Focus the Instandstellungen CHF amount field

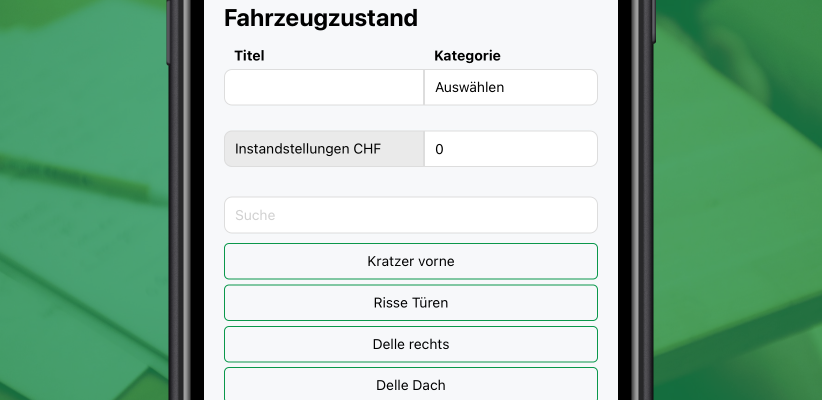[x=510, y=149]
